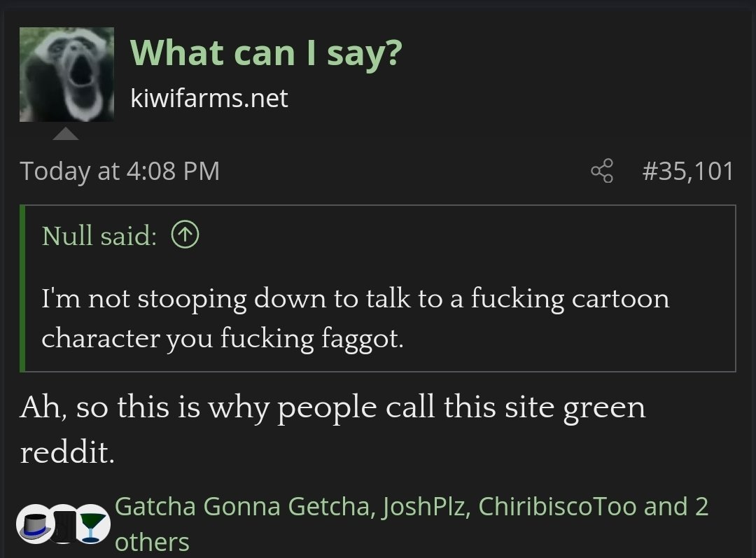The width and height of the screenshot is (756, 558).
Task: Click the up-arrow icon beside Null said
Action: point(185,236)
